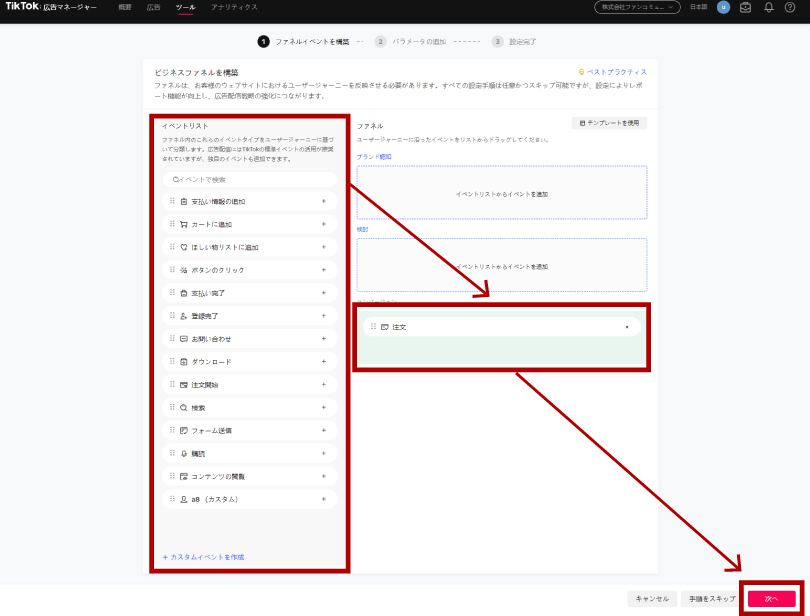Click plus icon next to カートに追加
810x616 pixels.
coord(324,224)
